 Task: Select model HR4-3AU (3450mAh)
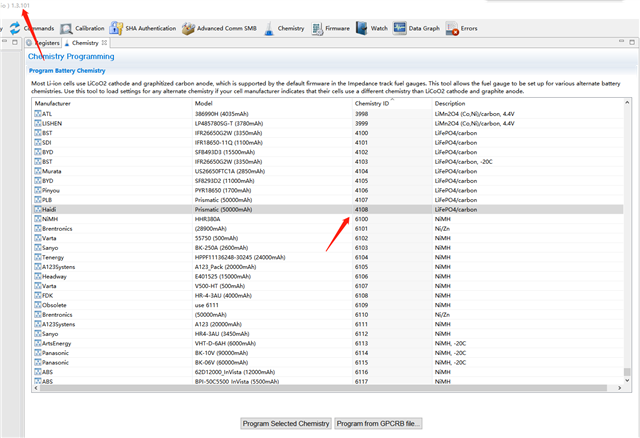222,334
